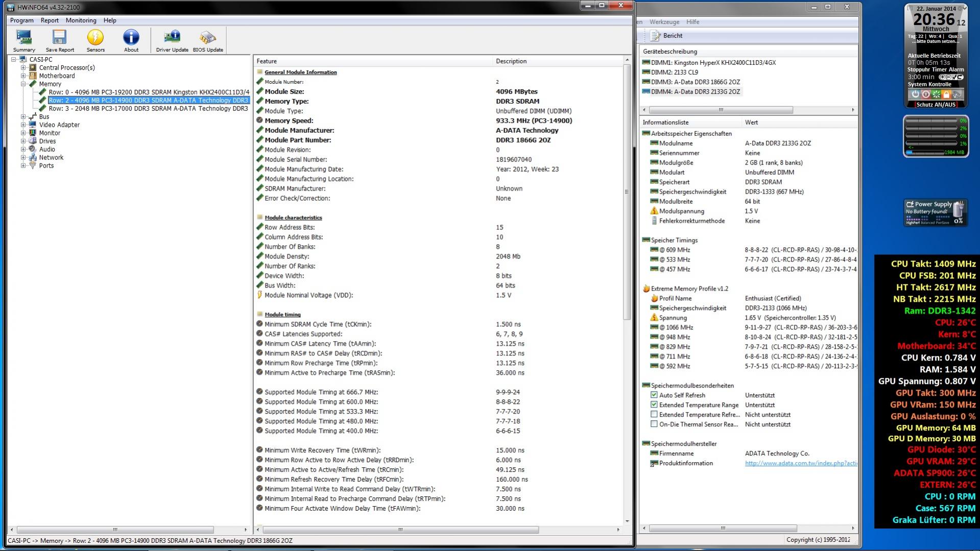The image size is (980, 551).
Task: Open the Report menu
Action: click(50, 20)
